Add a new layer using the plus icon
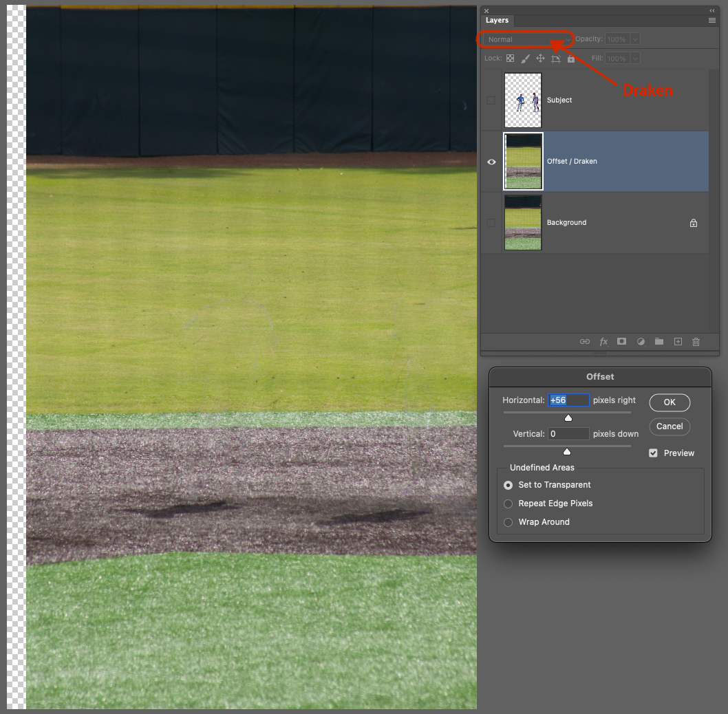This screenshot has height=714, width=728. 677,341
